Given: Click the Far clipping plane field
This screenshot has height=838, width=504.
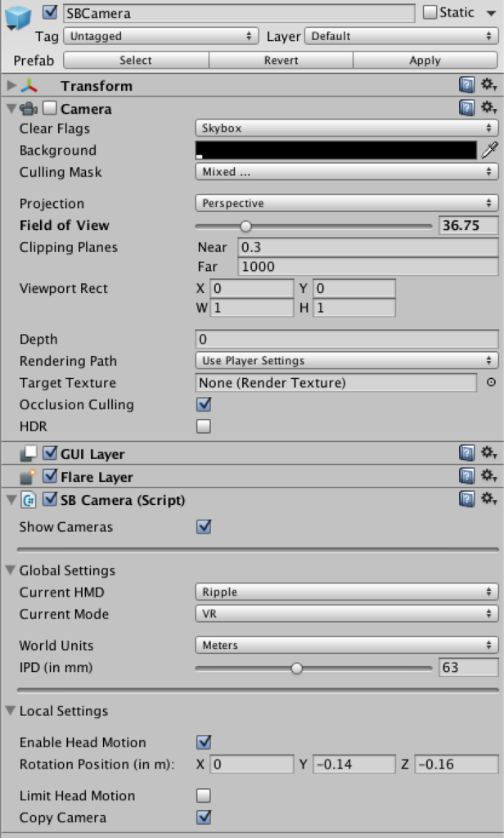Looking at the screenshot, I should point(367,267).
